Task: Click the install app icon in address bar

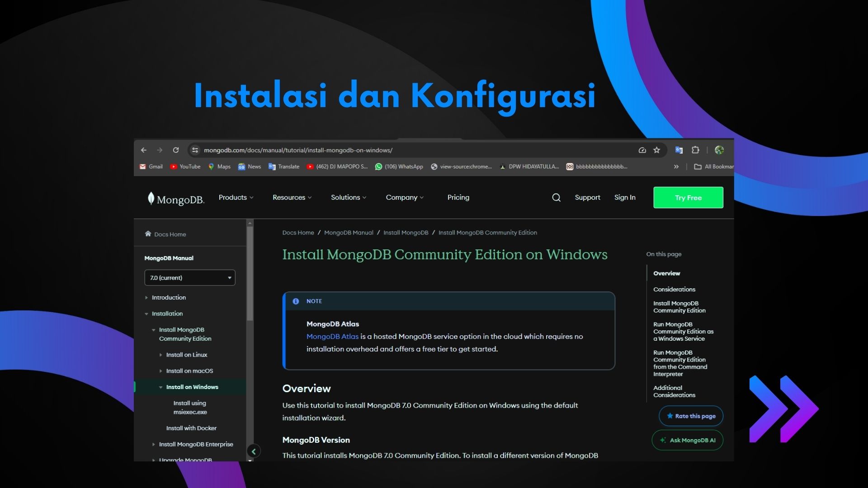Action: coord(642,150)
